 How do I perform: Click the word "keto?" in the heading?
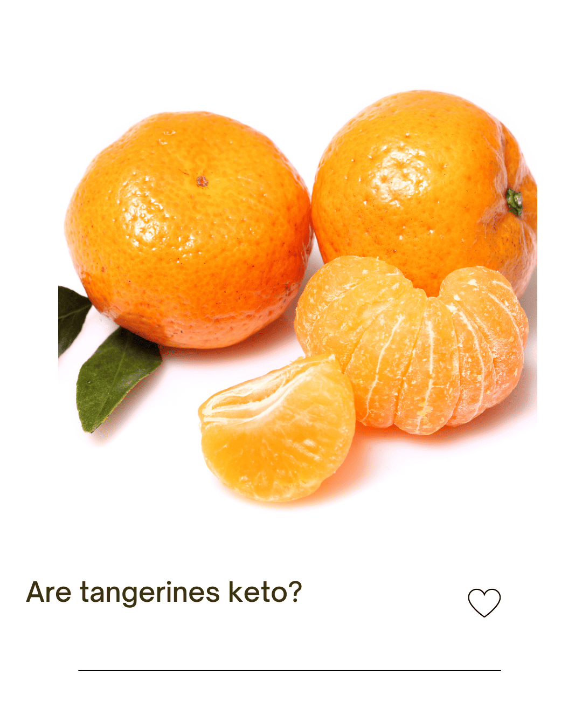265,592
